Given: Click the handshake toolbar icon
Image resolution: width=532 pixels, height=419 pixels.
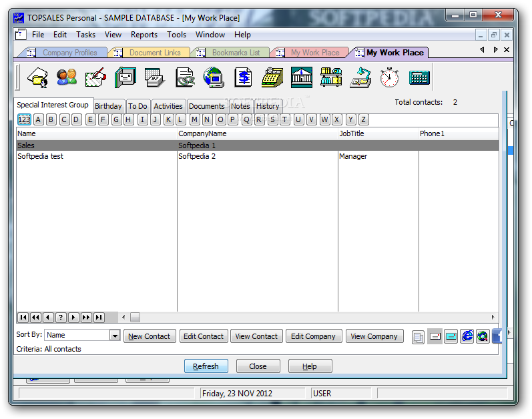Looking at the screenshot, I should click(x=95, y=77).
